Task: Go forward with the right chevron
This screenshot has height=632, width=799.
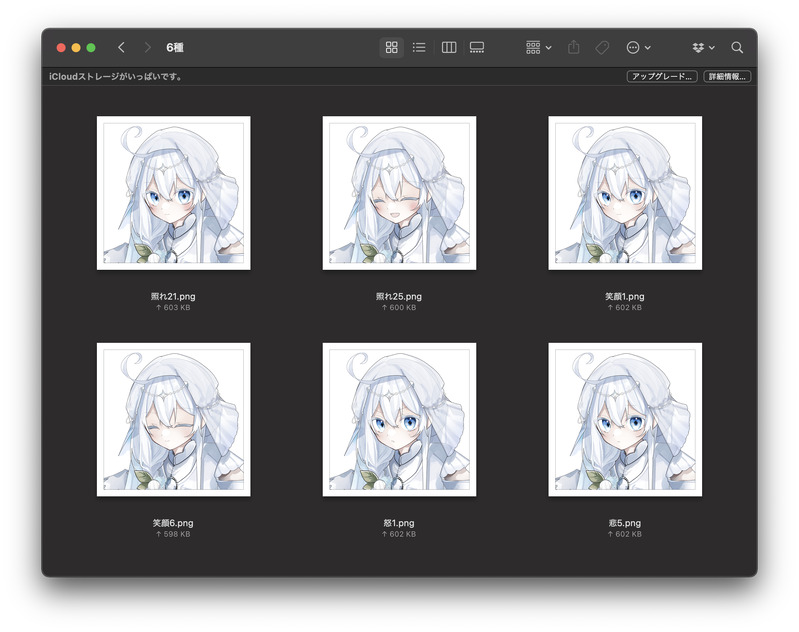Action: pos(148,47)
